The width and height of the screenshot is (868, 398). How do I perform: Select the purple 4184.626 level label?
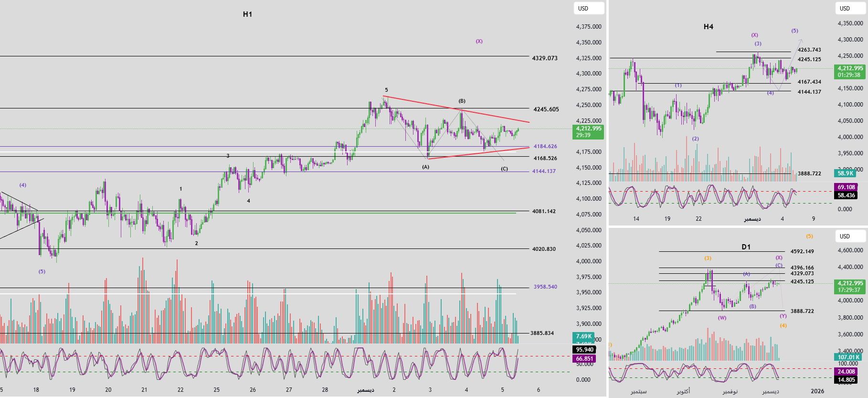click(545, 147)
